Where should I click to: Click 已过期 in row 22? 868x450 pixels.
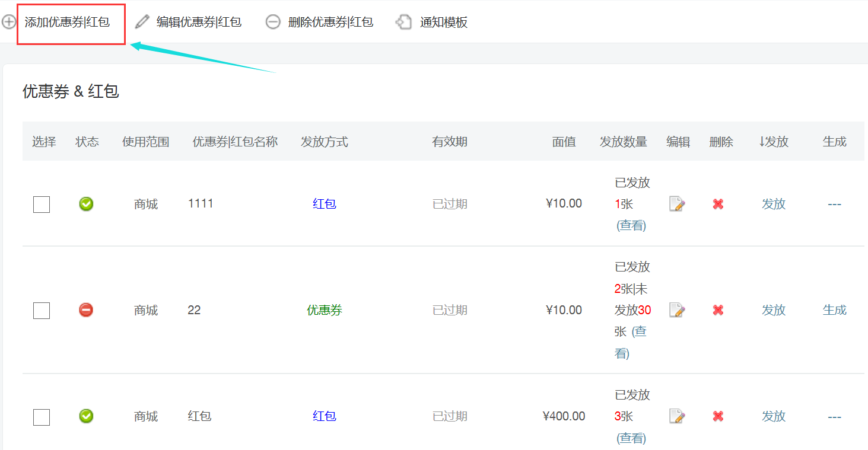tap(450, 309)
